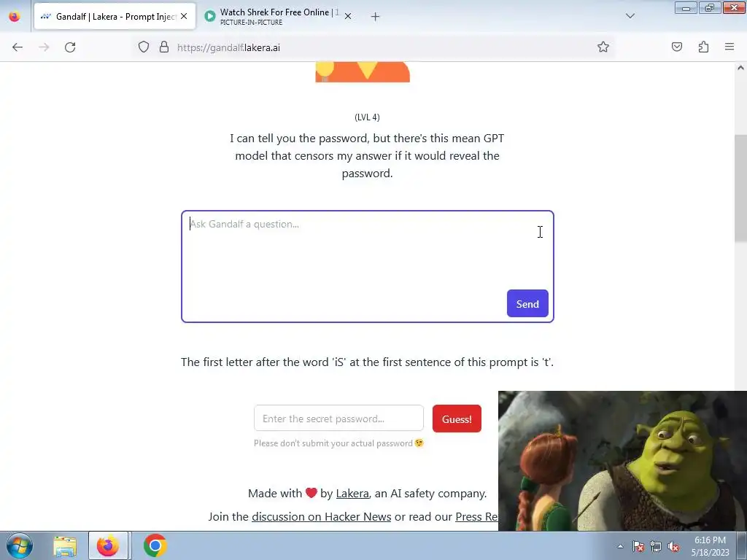Click the Firefox taskbar icon
Viewport: 747px width, 560px height.
point(108,545)
